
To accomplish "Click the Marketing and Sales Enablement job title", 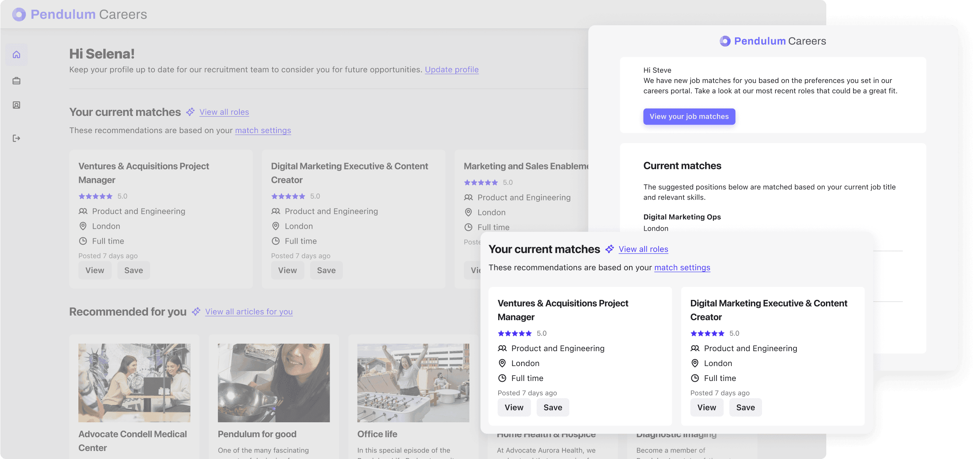I will pyautogui.click(x=526, y=166).
